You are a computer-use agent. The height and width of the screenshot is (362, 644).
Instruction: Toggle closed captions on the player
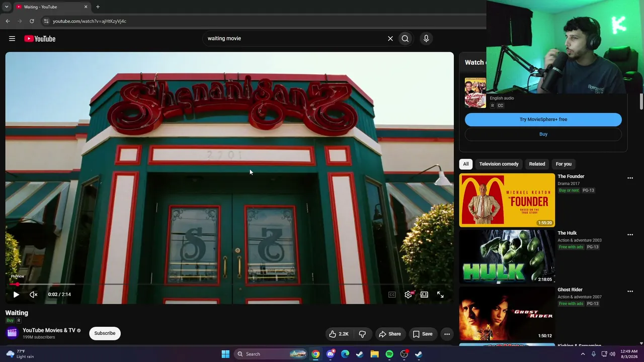pyautogui.click(x=392, y=295)
